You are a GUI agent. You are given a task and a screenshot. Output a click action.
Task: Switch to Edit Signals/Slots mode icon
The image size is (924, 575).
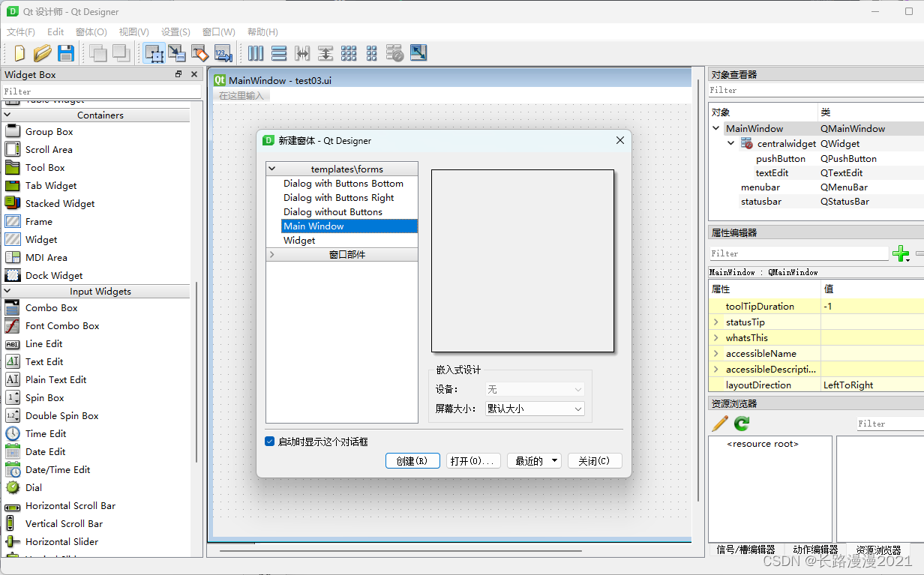[177, 53]
